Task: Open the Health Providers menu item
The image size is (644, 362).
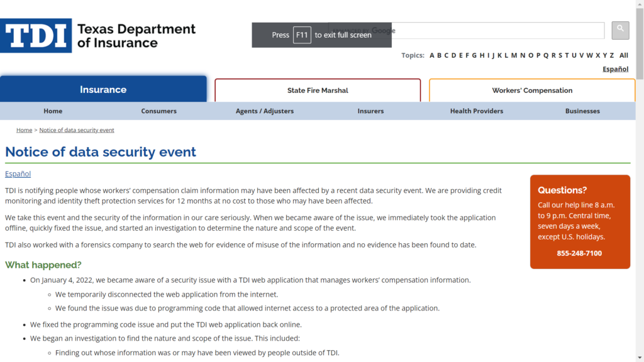Action: point(477,111)
